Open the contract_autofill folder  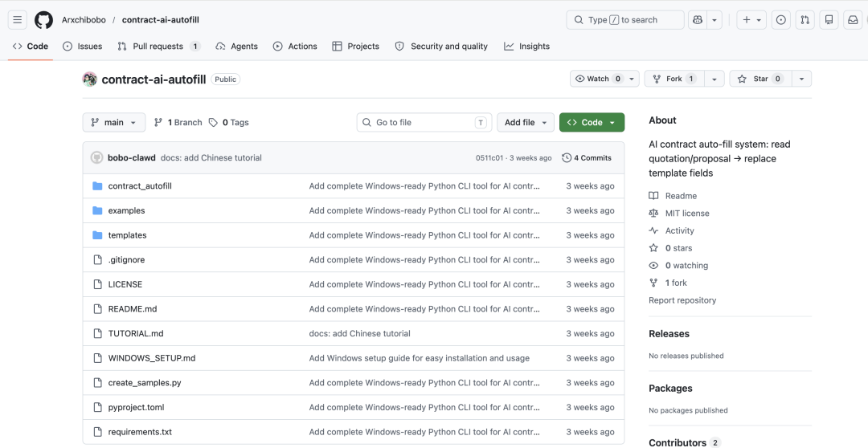coord(140,185)
